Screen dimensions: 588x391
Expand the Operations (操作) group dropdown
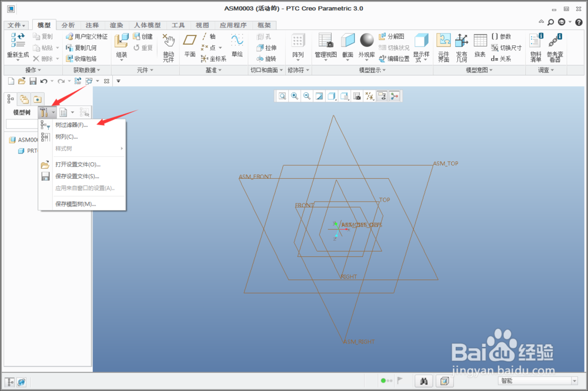tap(33, 70)
